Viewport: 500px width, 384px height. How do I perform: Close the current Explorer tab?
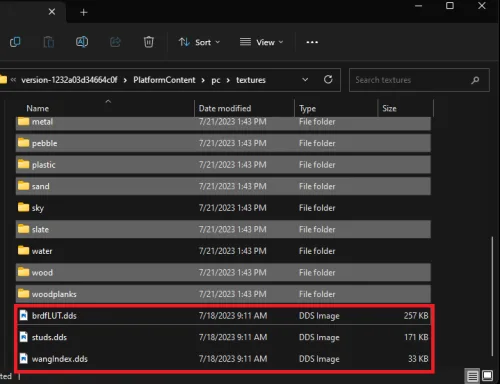pyautogui.click(x=52, y=12)
